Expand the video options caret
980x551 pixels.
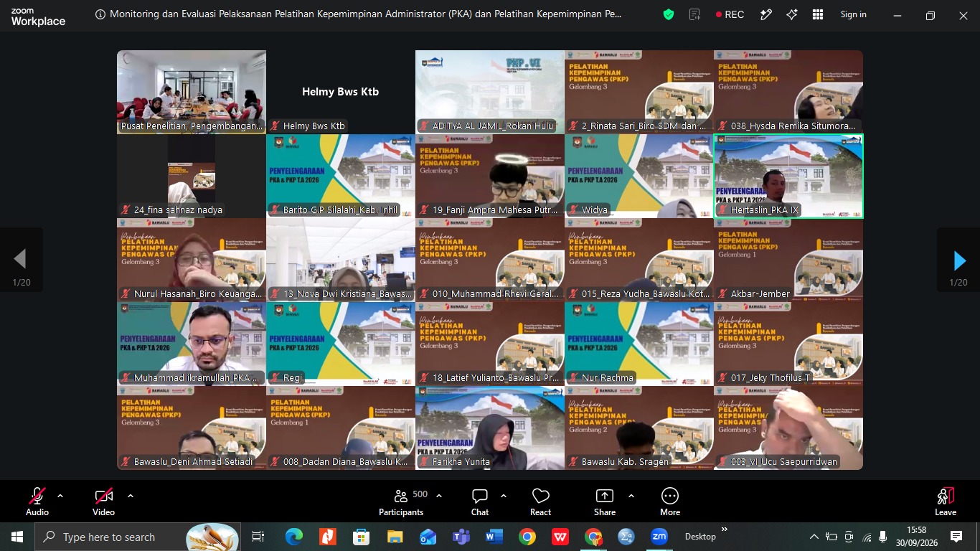click(x=131, y=496)
